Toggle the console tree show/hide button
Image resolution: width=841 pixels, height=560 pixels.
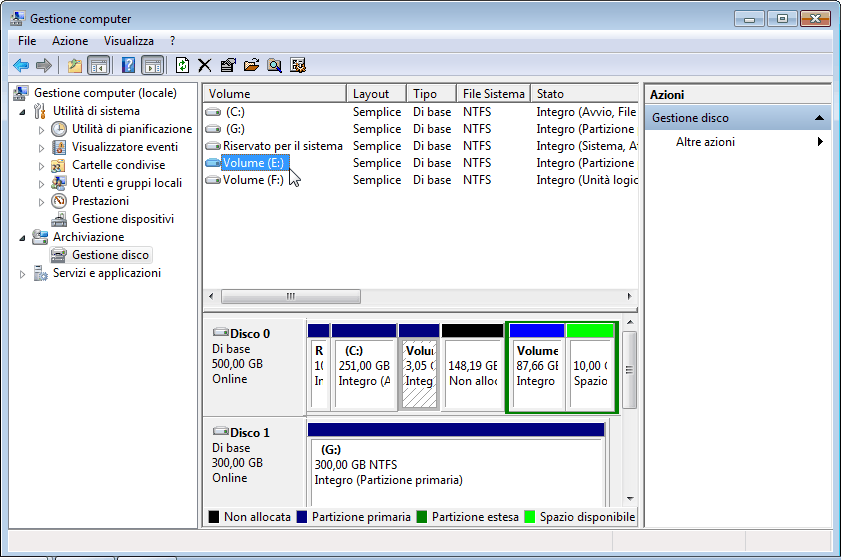click(x=99, y=65)
